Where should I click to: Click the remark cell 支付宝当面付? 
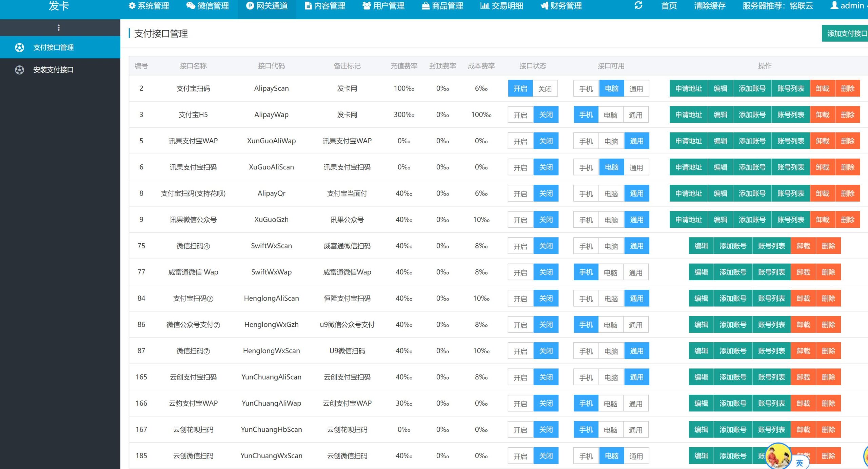[x=347, y=193]
